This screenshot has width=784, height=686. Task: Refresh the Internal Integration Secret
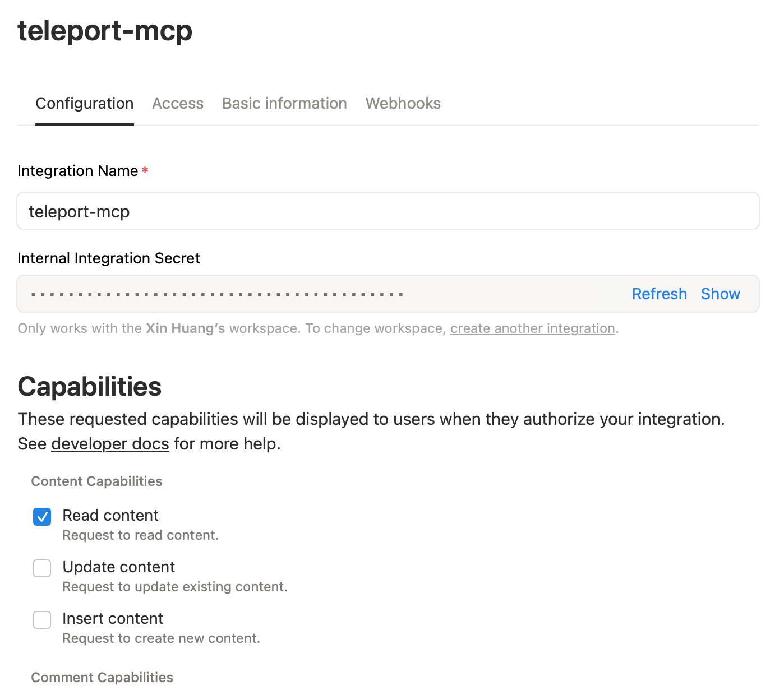659,294
